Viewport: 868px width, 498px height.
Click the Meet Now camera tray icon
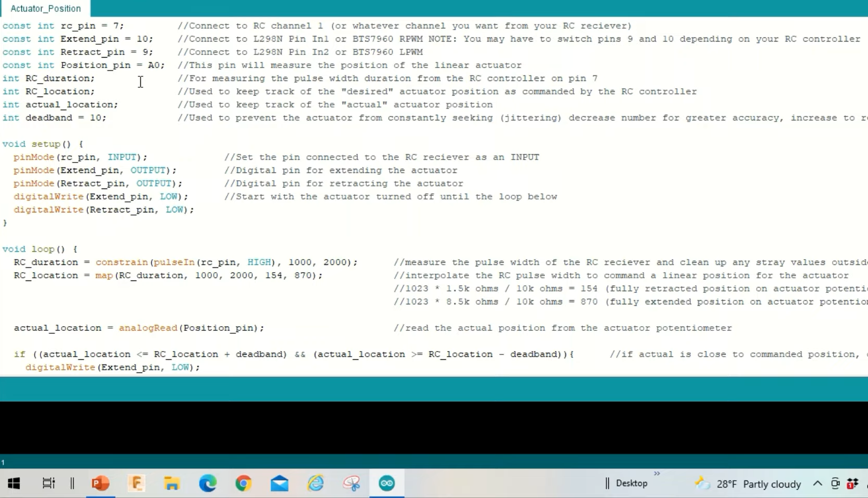click(x=835, y=483)
